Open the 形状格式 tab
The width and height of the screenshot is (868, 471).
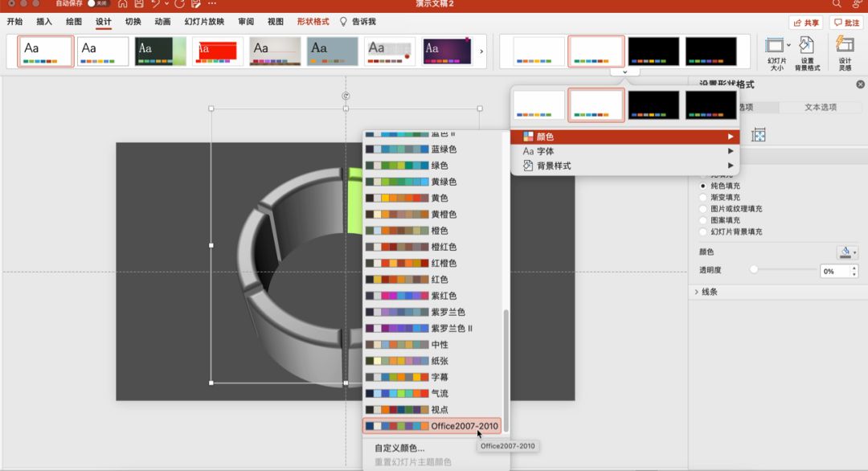(x=313, y=22)
